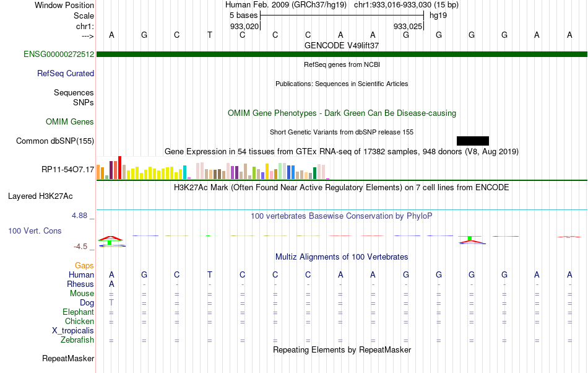Click the '5 bases' scale bar text
The height and width of the screenshot is (373, 588).
coord(244,15)
